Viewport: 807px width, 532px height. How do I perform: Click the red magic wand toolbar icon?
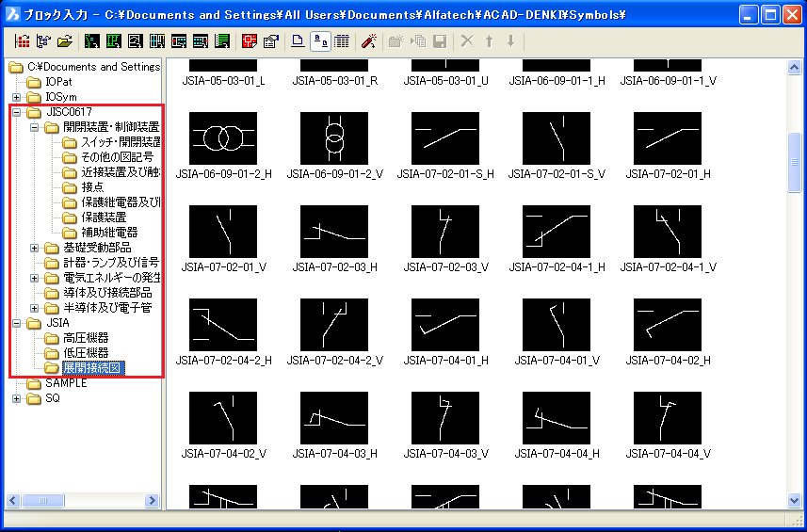point(368,41)
